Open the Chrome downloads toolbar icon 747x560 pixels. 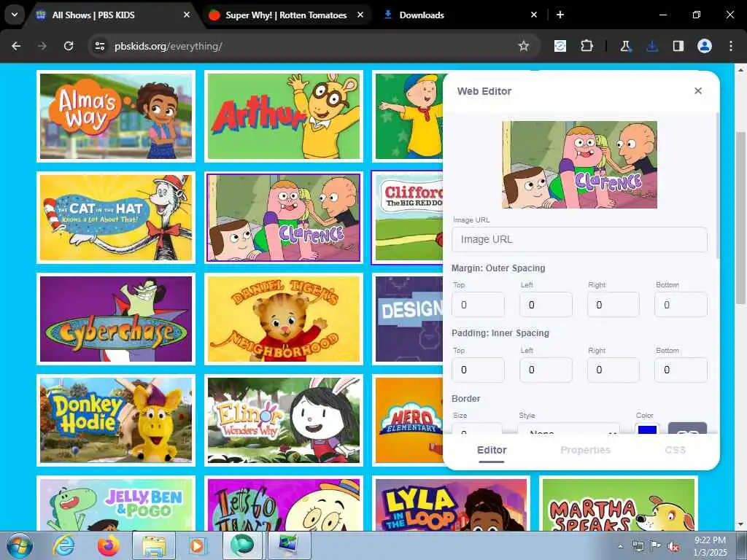point(651,46)
